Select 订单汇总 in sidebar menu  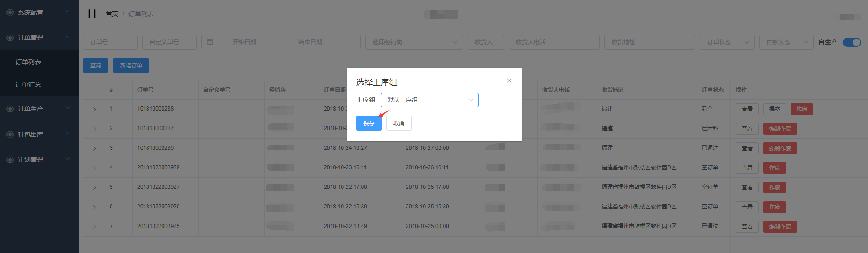point(28,85)
